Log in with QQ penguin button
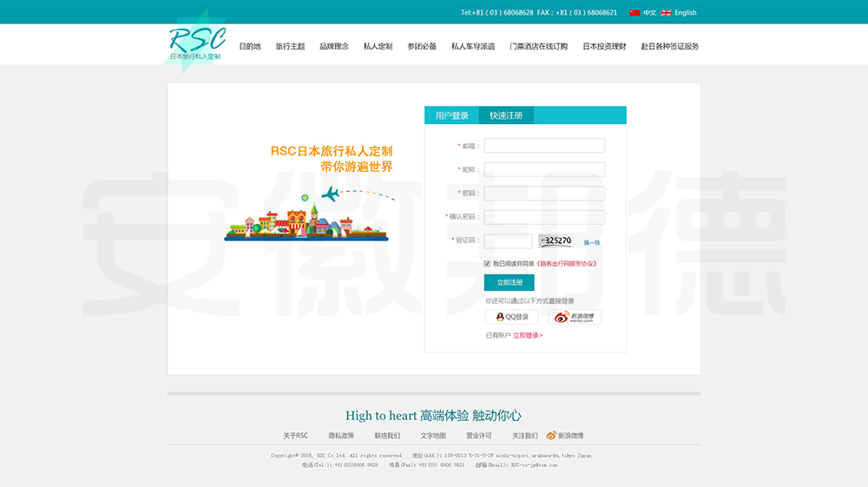Screen dimensions: 868x487 click(512, 317)
